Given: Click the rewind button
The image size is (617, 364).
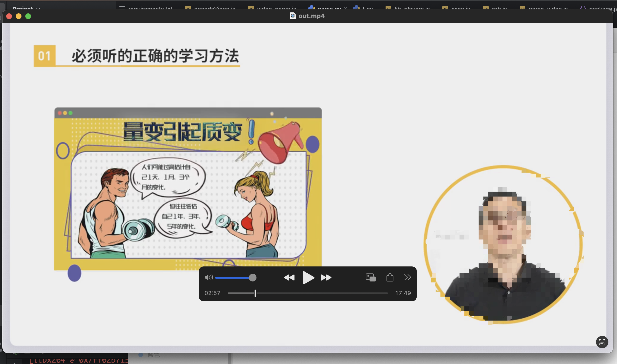Looking at the screenshot, I should pyautogui.click(x=289, y=278).
